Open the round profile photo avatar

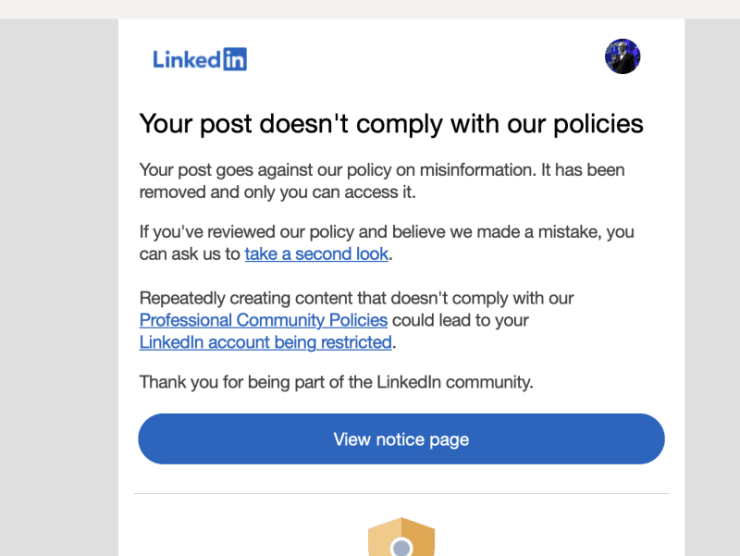[622, 57]
